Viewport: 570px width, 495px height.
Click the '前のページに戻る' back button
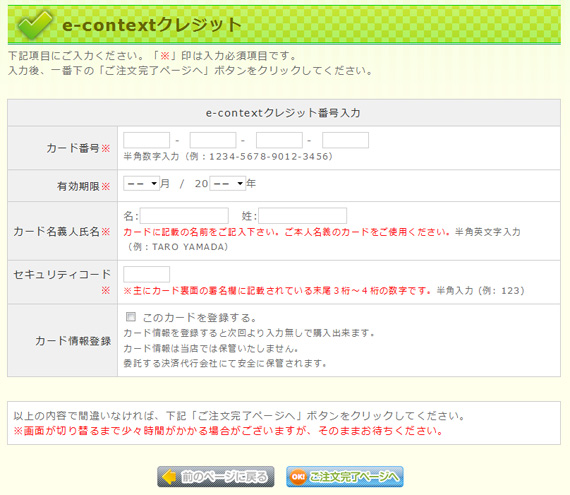(216, 476)
